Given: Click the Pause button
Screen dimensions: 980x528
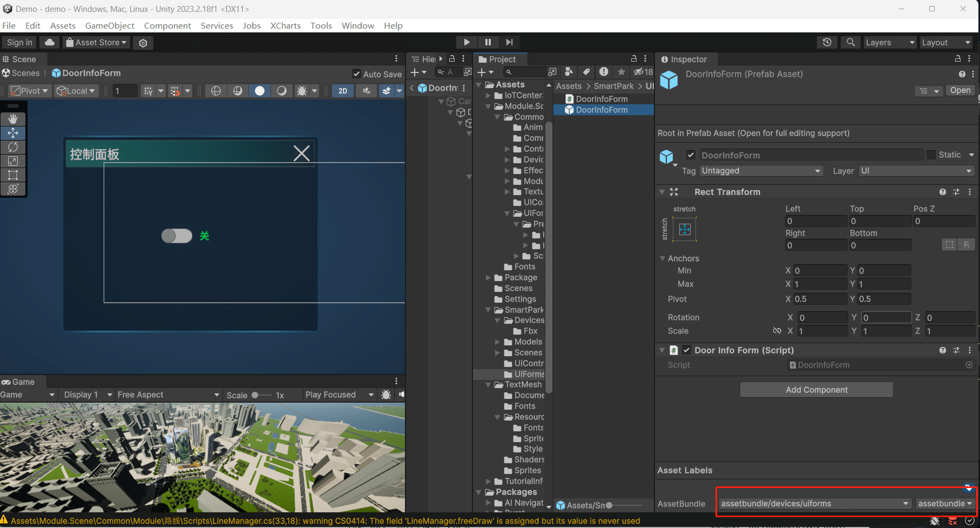Looking at the screenshot, I should [x=488, y=42].
